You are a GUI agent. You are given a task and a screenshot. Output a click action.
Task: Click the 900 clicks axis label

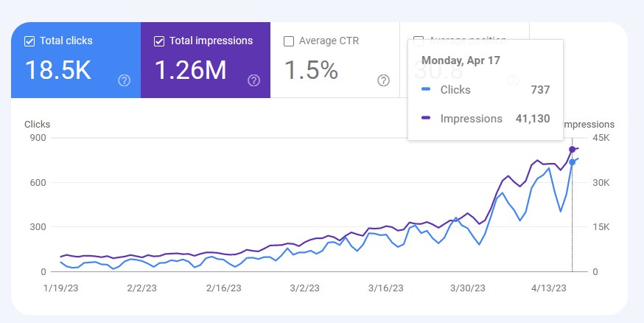pos(38,138)
